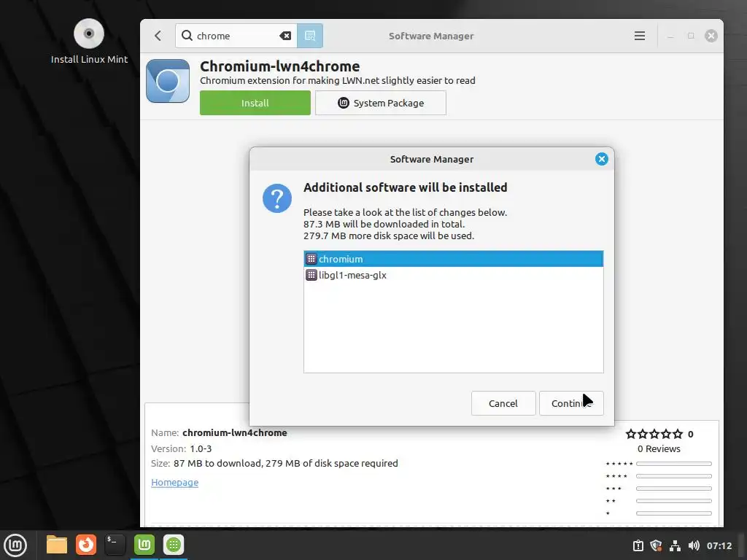Click the two-star rating bar
Screen dimensions: 747x560
[673, 501]
